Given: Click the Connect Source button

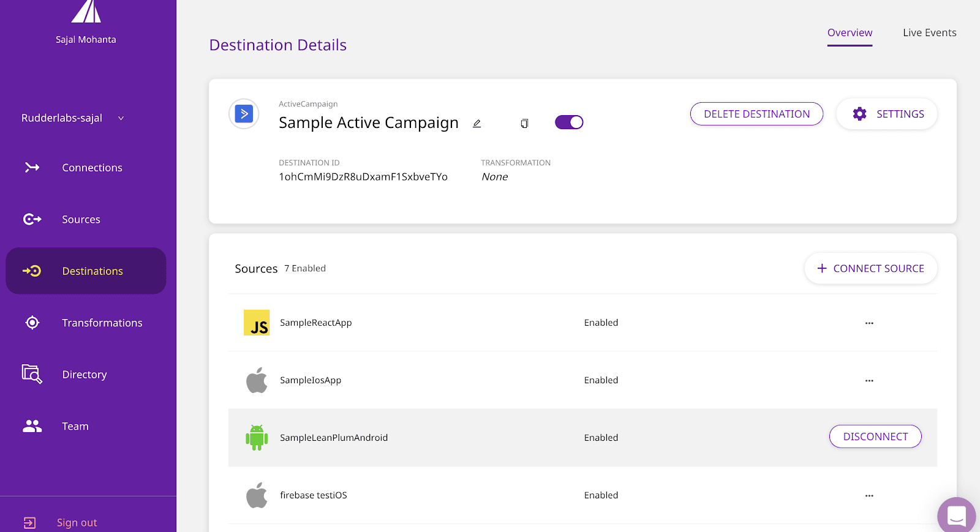Looking at the screenshot, I should [x=870, y=269].
